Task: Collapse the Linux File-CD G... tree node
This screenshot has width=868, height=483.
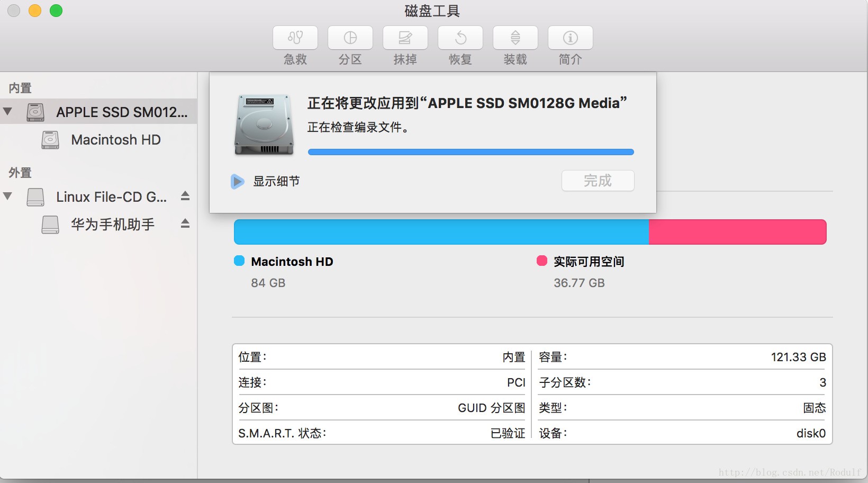Action: coord(7,196)
